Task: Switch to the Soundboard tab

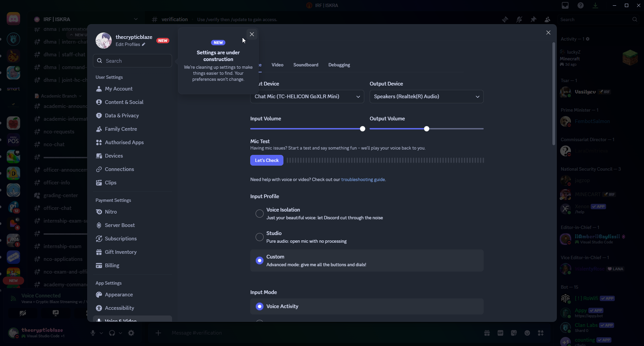Action: click(x=306, y=65)
